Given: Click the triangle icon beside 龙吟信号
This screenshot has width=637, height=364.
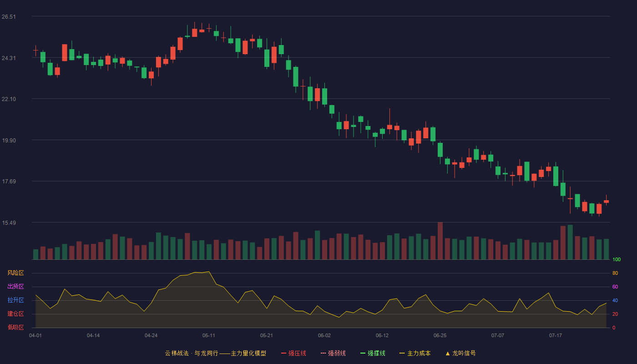Looking at the screenshot, I should [448, 353].
